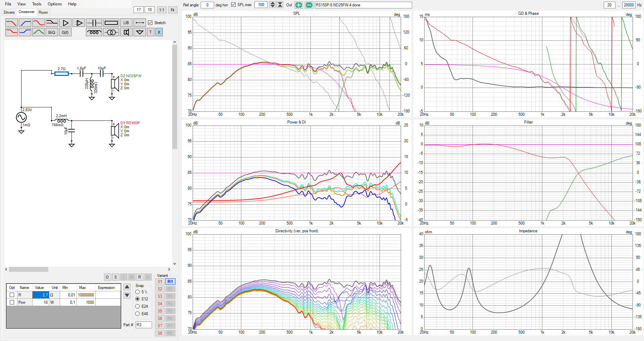Image resolution: width=644 pixels, height=341 pixels.
Task: Toggle the SPL max checkbox
Action: point(233,5)
